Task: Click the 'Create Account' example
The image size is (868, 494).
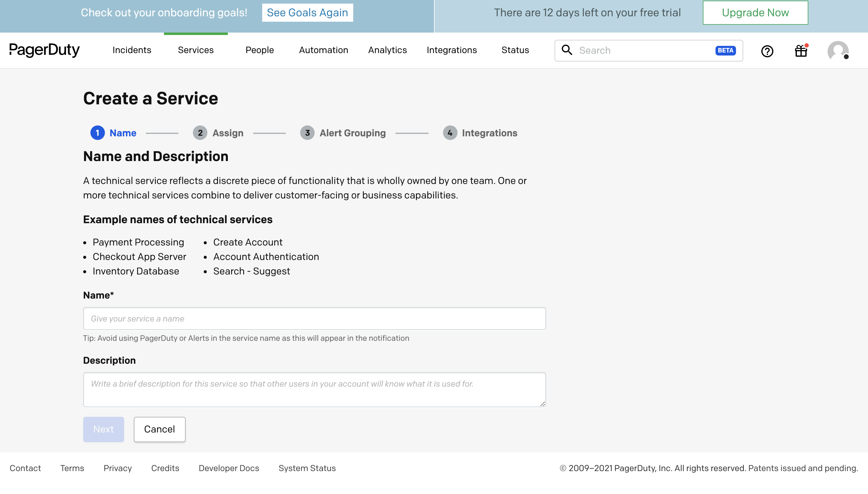Action: tap(248, 242)
